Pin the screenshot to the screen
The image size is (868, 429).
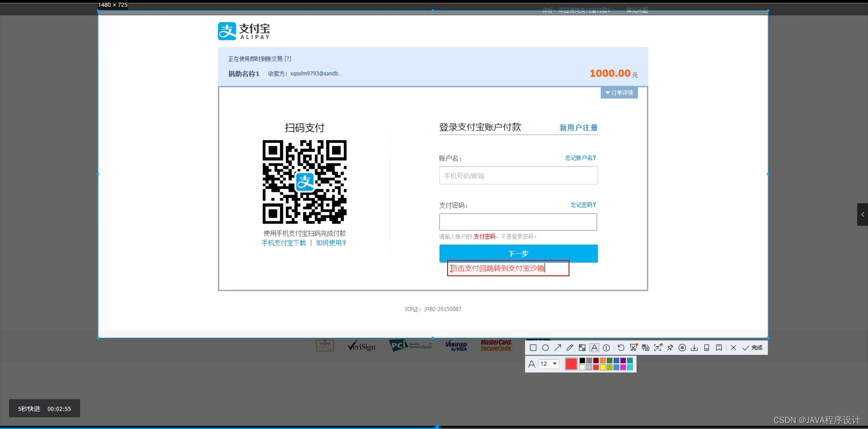670,348
